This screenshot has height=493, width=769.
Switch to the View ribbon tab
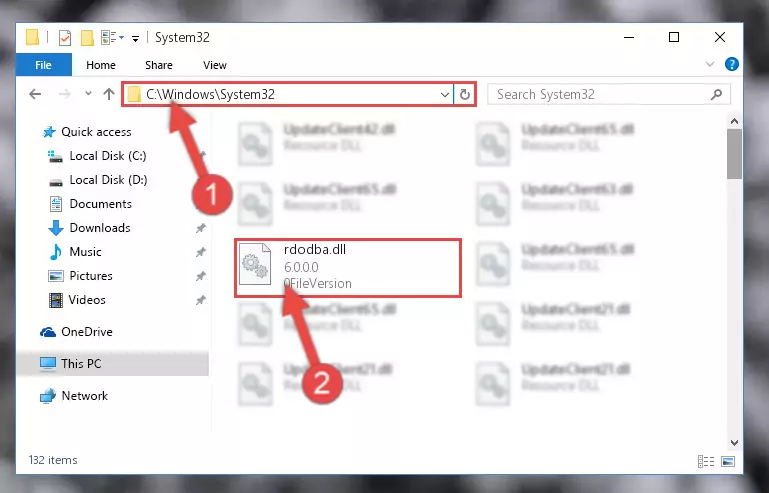214,65
